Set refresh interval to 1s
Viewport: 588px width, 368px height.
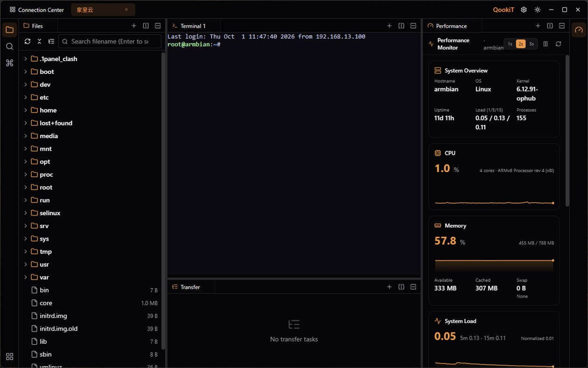coord(510,44)
